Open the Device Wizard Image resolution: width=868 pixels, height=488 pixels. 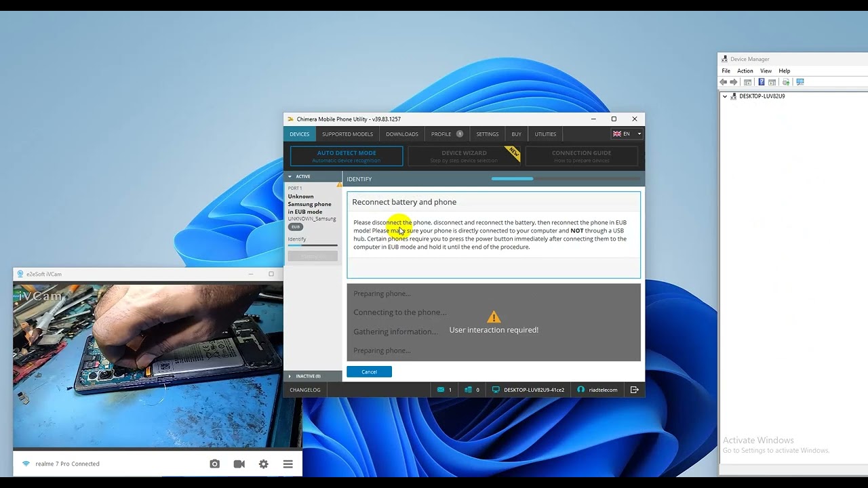coord(464,156)
